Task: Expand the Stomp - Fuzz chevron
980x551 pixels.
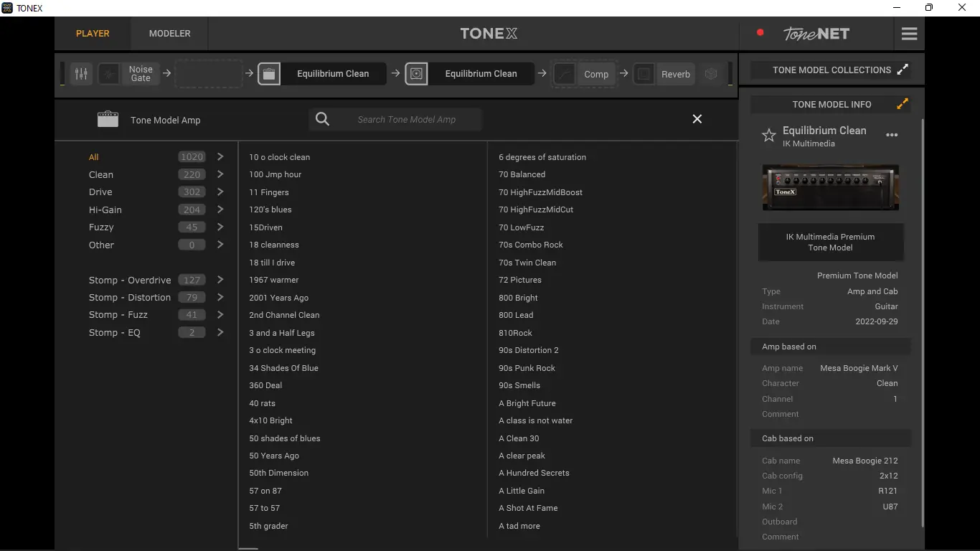Action: point(220,314)
